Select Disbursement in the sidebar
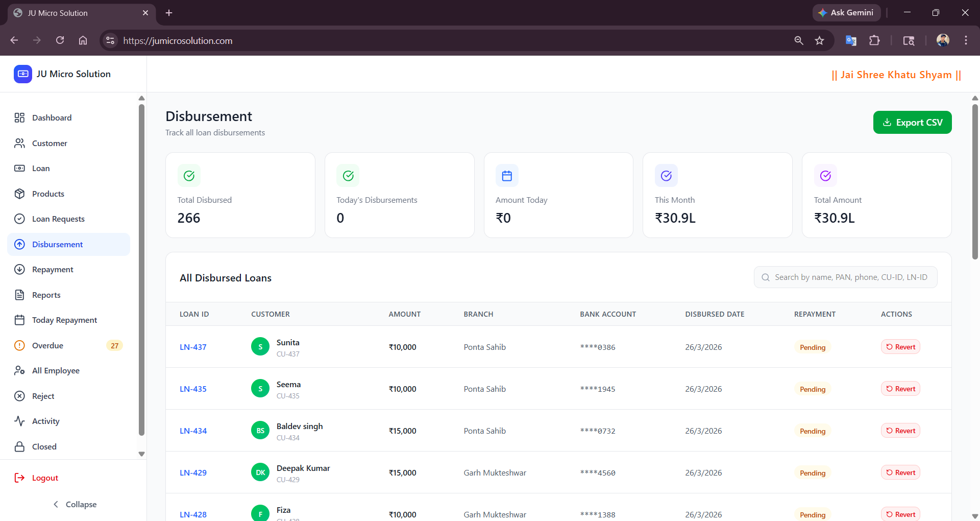Image resolution: width=980 pixels, height=521 pixels. (x=68, y=244)
